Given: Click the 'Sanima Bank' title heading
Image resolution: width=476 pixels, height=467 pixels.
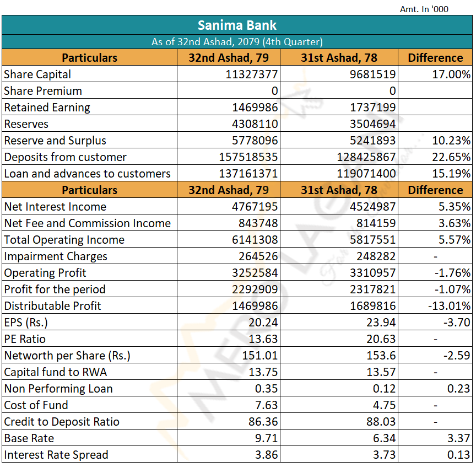Looking at the screenshot, I should coord(237,25).
